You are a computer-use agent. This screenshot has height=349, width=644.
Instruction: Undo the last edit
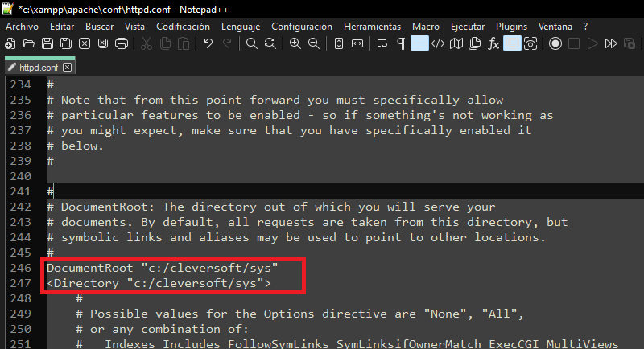pyautogui.click(x=208, y=43)
